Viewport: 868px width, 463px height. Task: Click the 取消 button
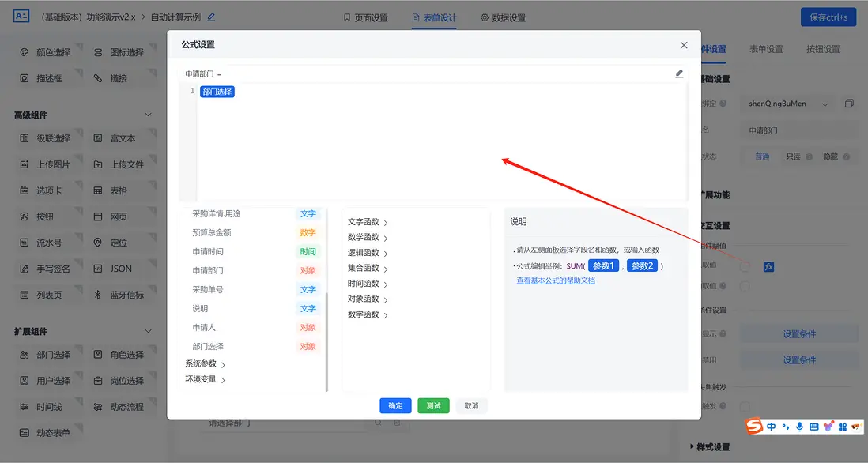point(471,405)
